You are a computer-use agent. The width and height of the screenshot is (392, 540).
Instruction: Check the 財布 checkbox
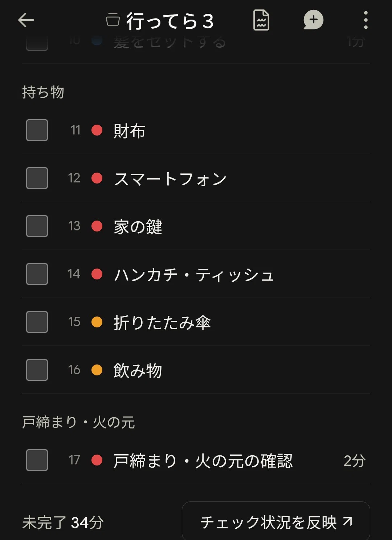pyautogui.click(x=37, y=130)
